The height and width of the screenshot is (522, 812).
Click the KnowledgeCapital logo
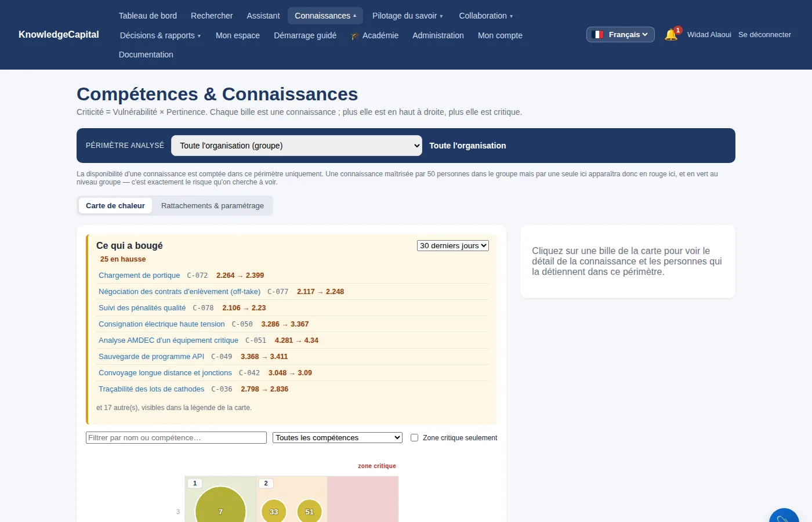click(x=59, y=34)
